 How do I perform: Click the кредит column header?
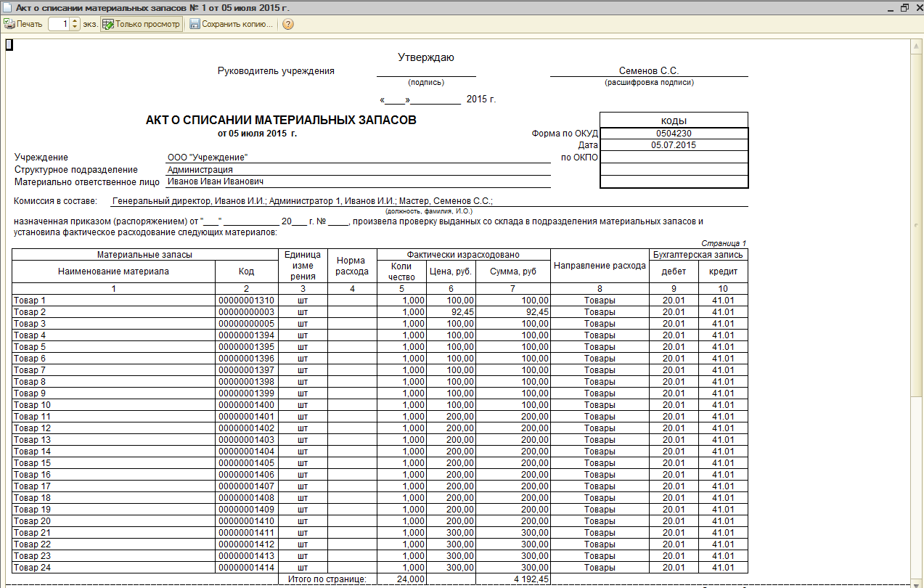tap(723, 271)
